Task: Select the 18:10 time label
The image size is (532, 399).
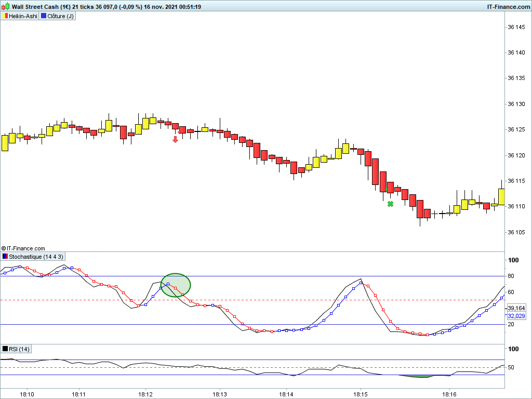Action: point(27,394)
